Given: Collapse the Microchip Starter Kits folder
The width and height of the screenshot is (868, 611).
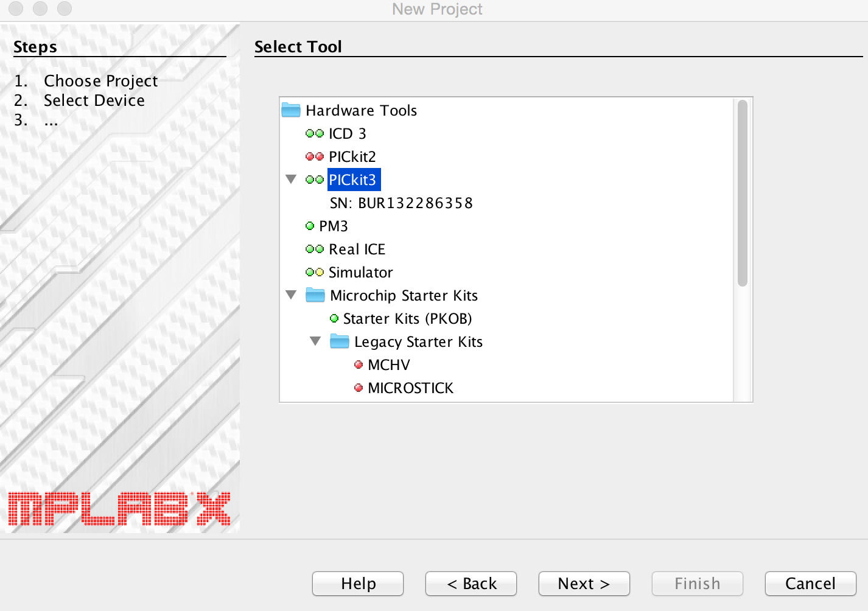Looking at the screenshot, I should (291, 295).
